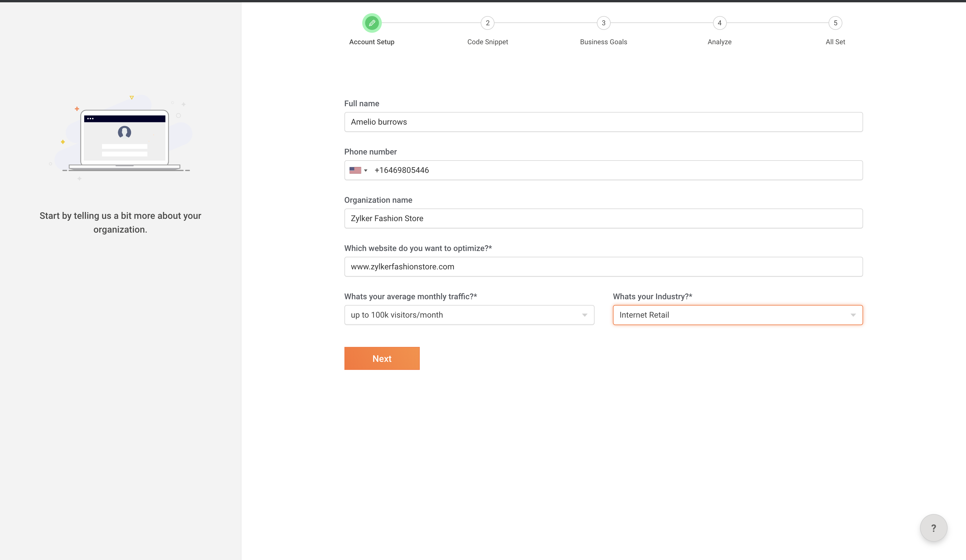Open help via the question mark icon
This screenshot has height=560, width=966.
click(x=933, y=528)
